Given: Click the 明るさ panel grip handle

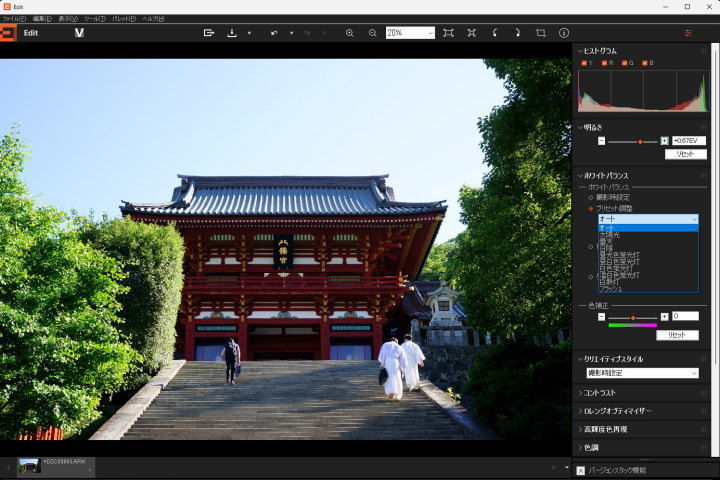Looking at the screenshot, I should [x=703, y=128].
